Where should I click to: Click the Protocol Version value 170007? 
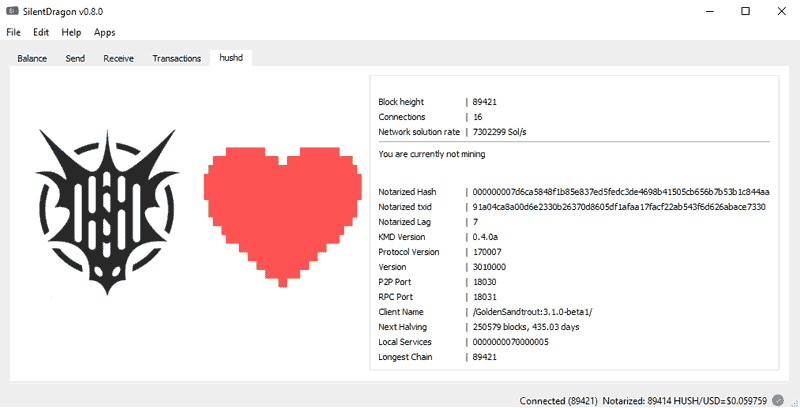click(x=487, y=252)
